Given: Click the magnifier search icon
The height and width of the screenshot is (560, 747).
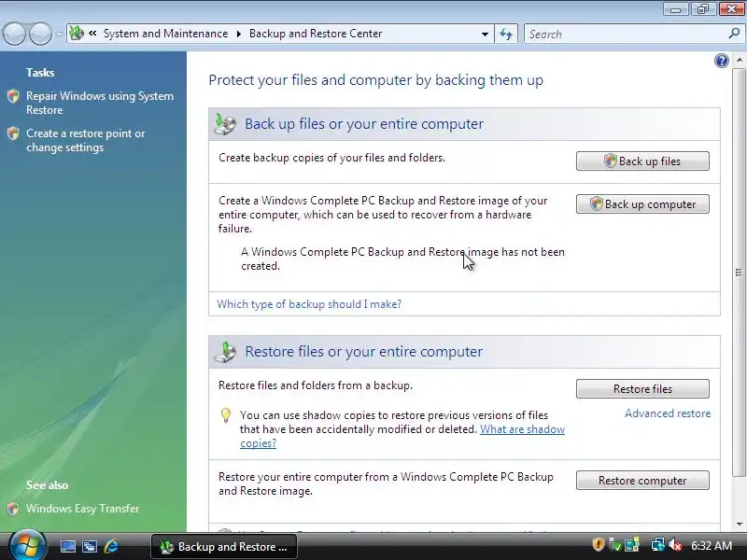Looking at the screenshot, I should pyautogui.click(x=734, y=34).
